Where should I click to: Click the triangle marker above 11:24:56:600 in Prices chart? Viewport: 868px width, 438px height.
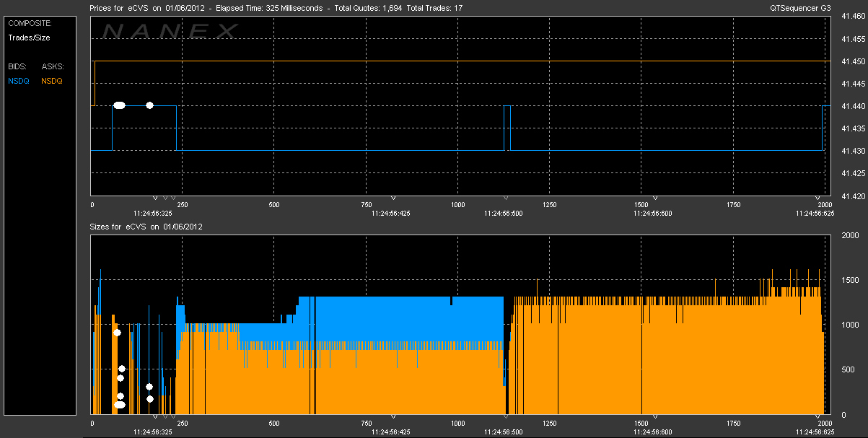tap(654, 198)
